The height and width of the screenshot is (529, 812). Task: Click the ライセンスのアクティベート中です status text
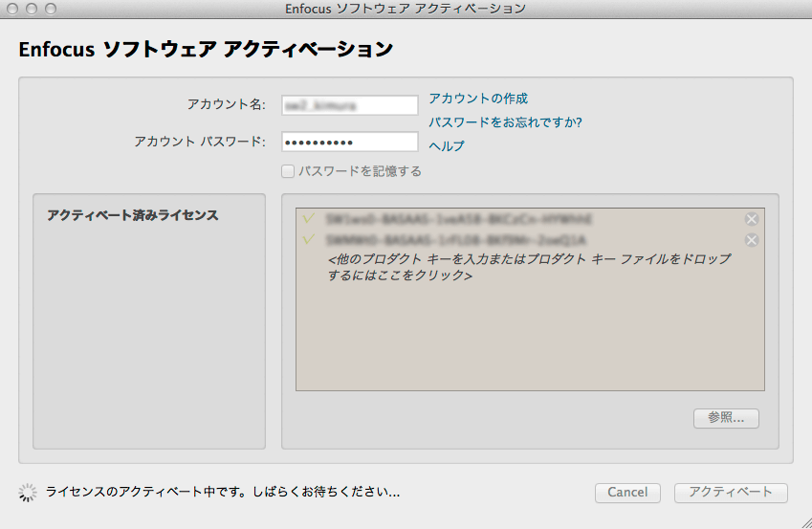[223, 492]
